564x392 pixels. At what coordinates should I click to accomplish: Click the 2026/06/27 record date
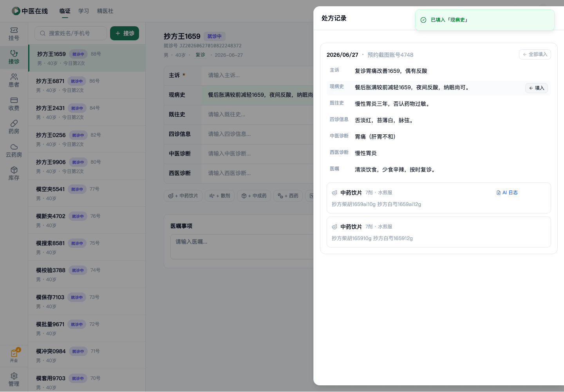tap(342, 55)
